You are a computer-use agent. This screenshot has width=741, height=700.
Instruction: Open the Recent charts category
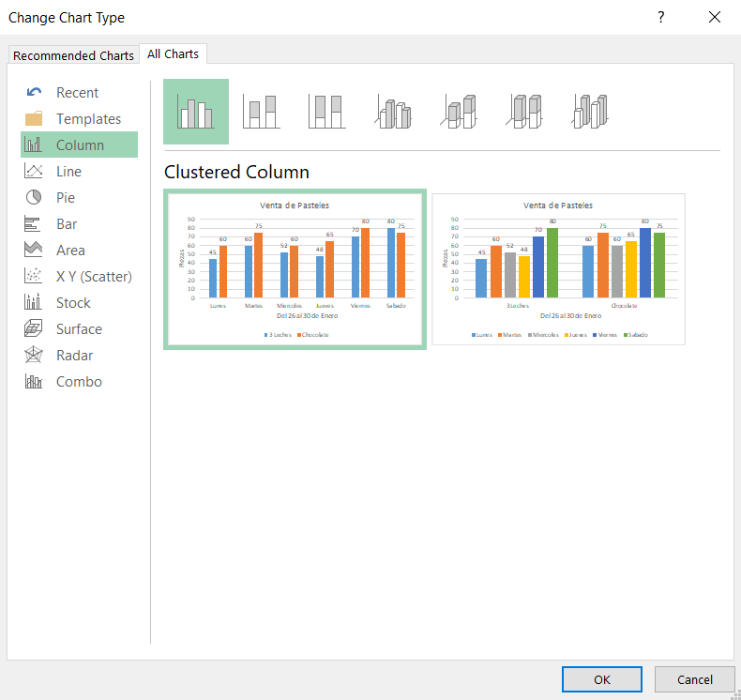[x=77, y=93]
